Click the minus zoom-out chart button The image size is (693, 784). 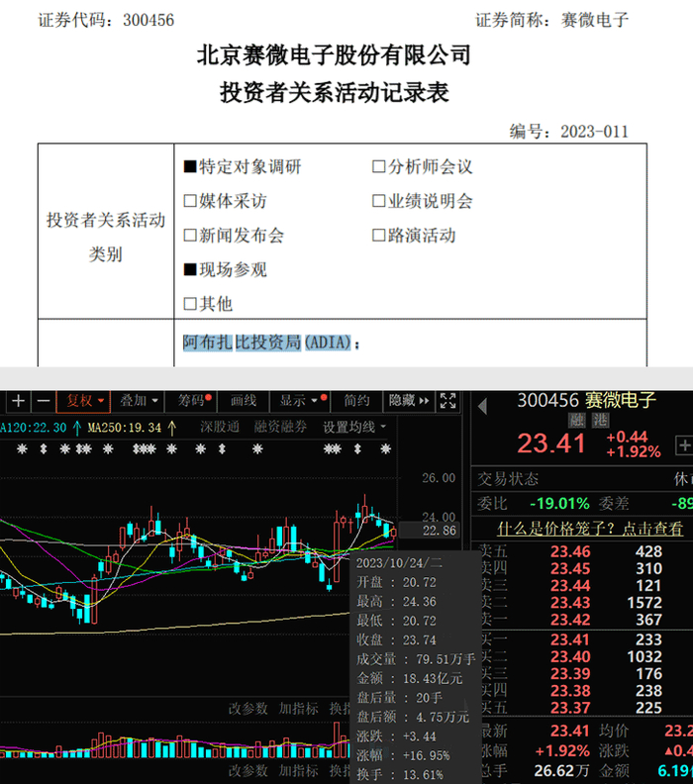point(44,402)
